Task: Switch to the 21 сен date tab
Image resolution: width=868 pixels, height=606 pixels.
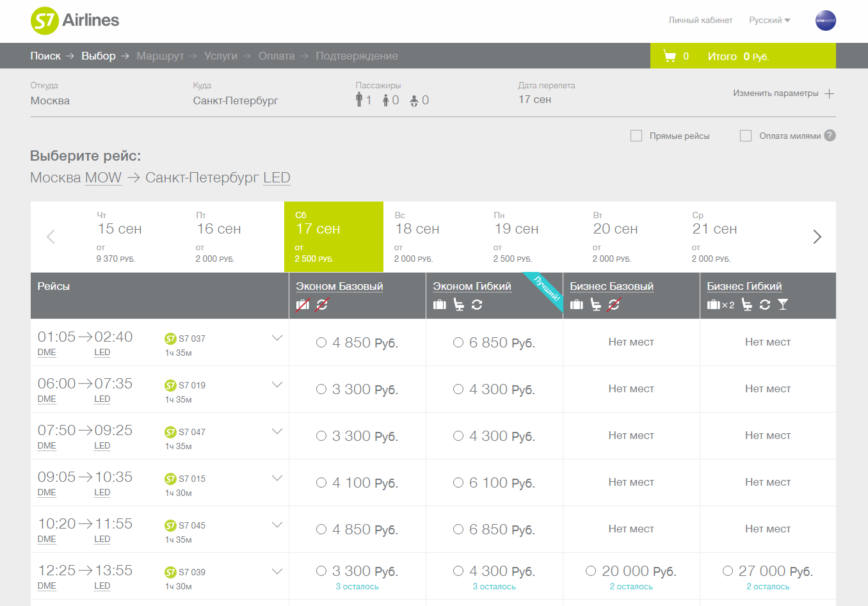Action: 730,237
